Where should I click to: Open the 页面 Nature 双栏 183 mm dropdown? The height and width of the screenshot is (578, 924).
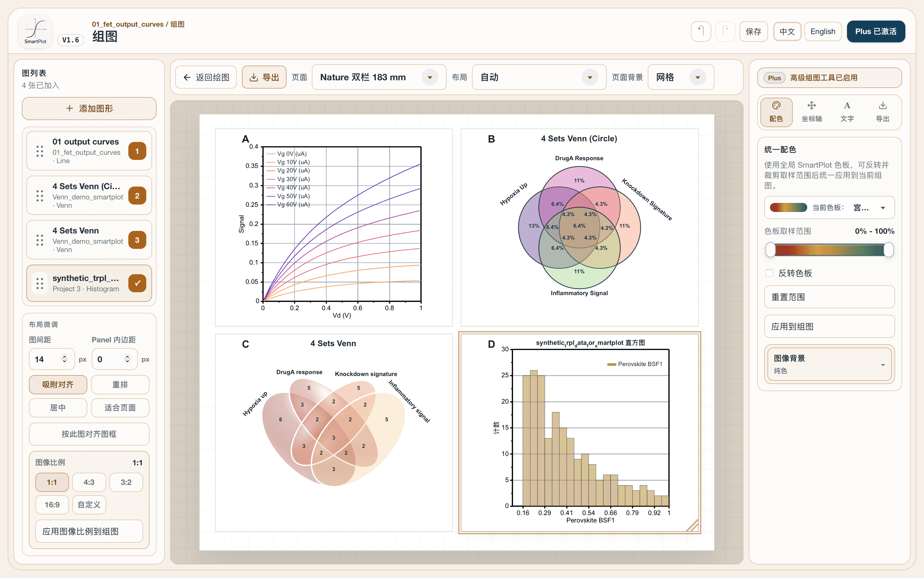coord(379,77)
